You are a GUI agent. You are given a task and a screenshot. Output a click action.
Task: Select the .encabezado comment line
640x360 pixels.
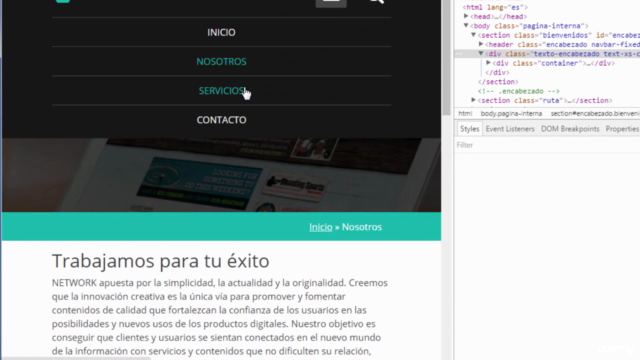click(x=519, y=91)
